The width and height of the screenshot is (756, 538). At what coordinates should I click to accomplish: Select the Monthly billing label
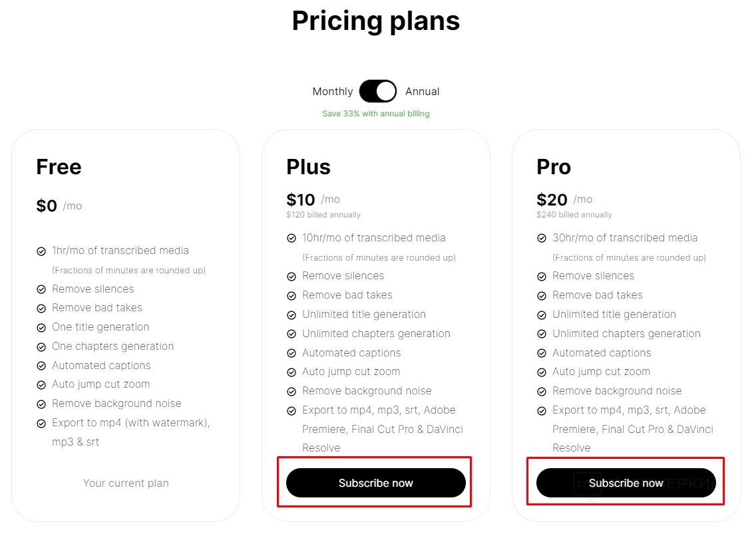(x=333, y=91)
